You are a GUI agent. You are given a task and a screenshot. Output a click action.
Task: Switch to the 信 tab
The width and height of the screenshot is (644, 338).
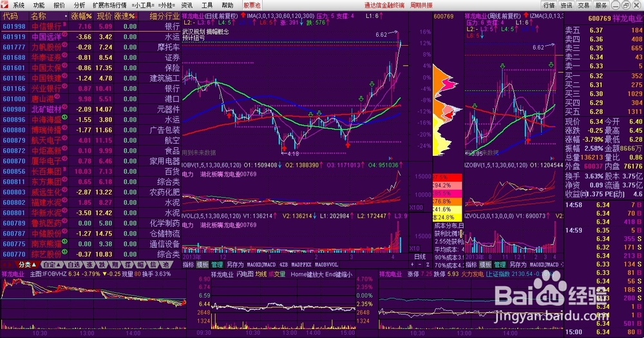click(153, 265)
